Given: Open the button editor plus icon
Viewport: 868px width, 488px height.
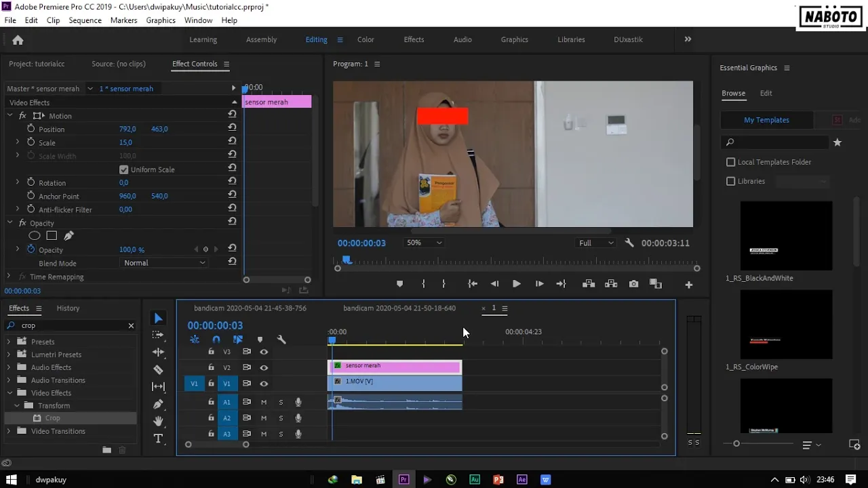Looking at the screenshot, I should point(689,285).
